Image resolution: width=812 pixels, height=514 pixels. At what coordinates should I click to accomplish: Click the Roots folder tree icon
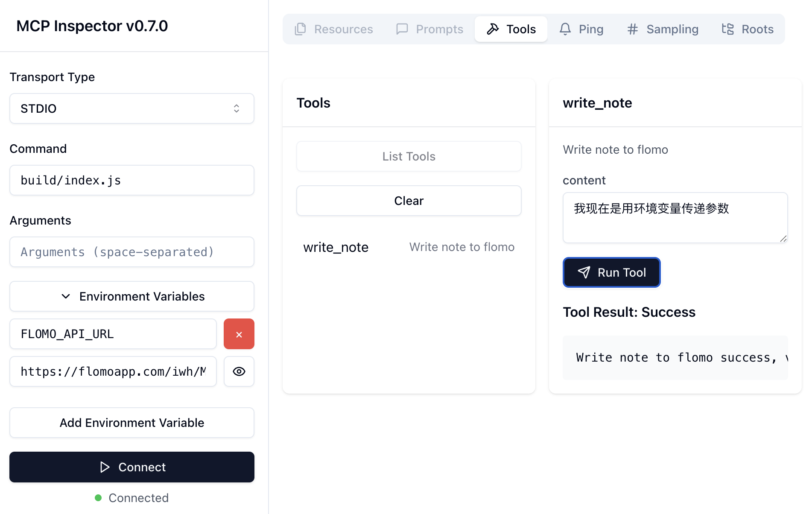coord(727,29)
